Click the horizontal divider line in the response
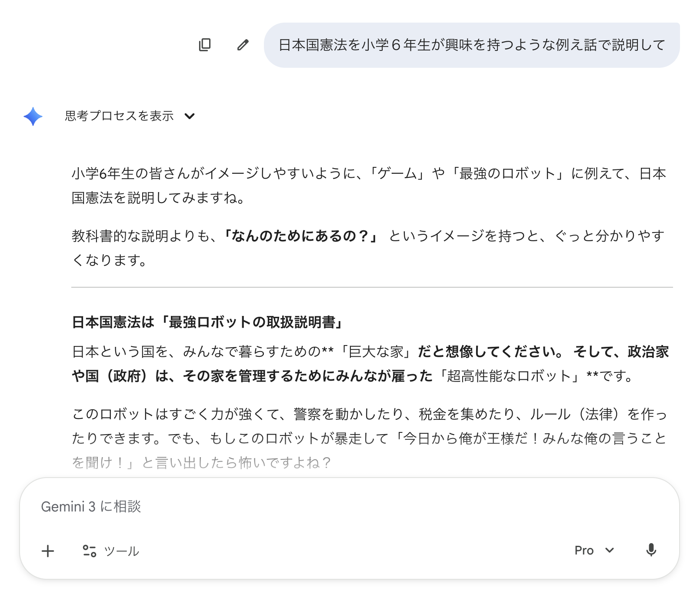Viewport: 700px width, 591px height. tap(372, 287)
